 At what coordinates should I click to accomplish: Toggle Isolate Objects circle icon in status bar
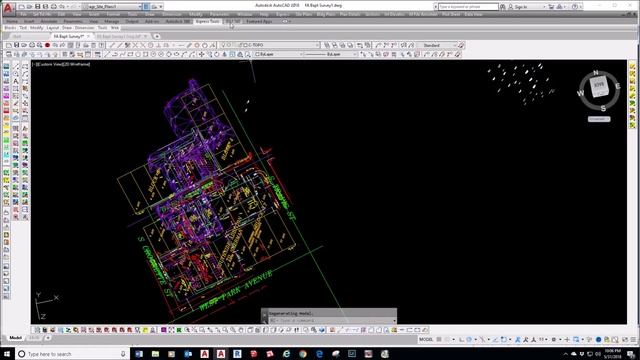598,340
